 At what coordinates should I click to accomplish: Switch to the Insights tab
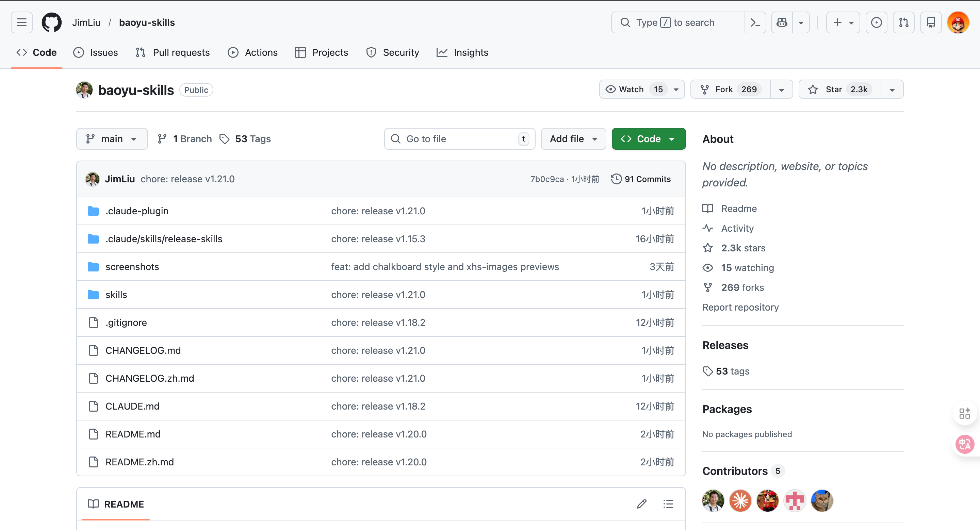[462, 52]
